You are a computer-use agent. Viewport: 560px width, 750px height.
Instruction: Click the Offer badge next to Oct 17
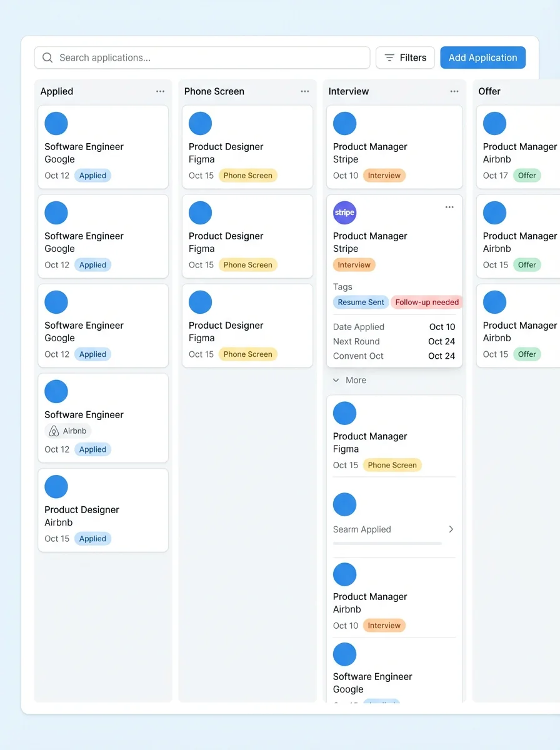point(527,176)
